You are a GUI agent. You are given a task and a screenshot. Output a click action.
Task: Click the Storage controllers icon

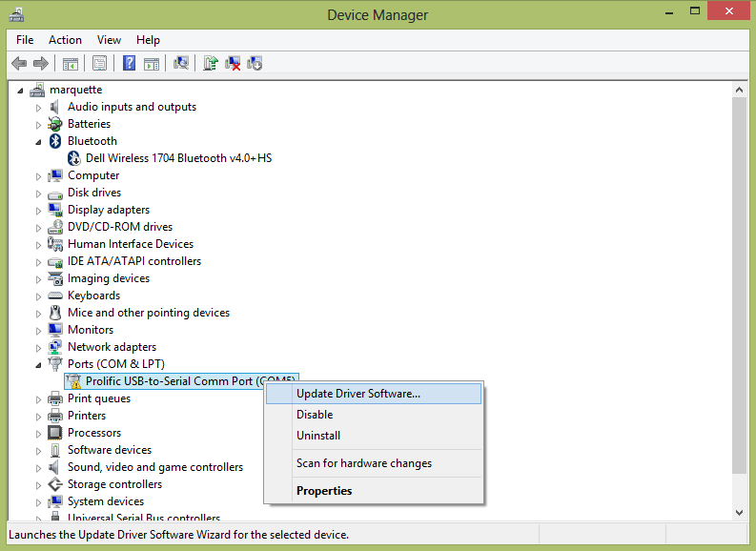55,484
